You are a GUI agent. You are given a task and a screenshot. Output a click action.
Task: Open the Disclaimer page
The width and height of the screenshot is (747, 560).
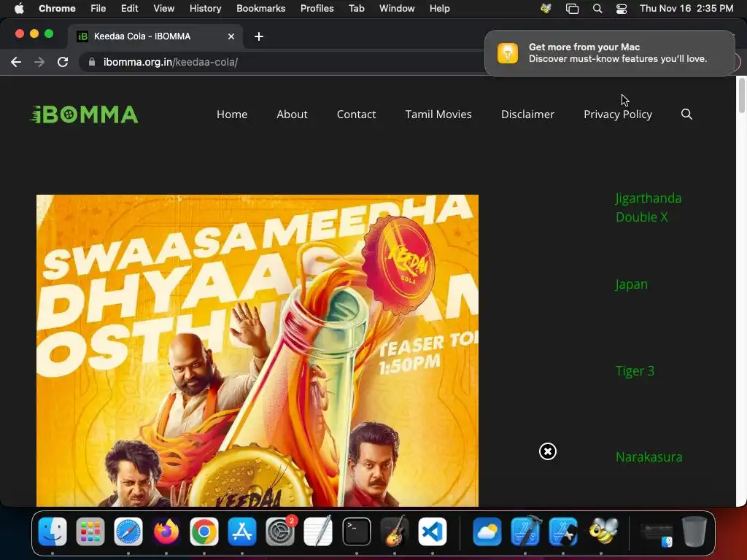coord(528,114)
